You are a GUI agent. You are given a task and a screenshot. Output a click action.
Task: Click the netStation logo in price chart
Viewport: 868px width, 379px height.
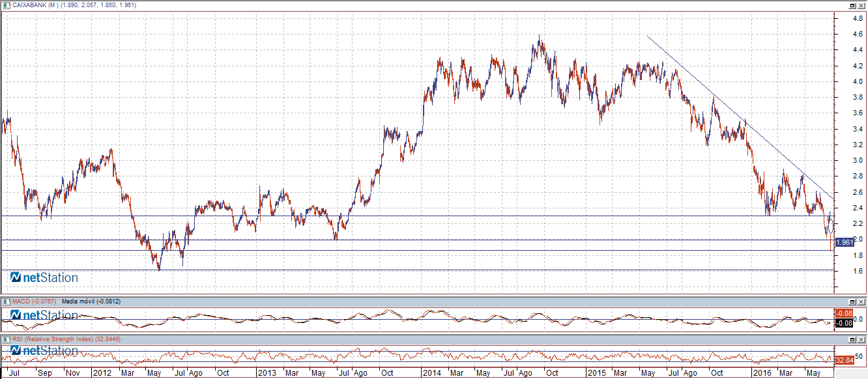click(44, 278)
